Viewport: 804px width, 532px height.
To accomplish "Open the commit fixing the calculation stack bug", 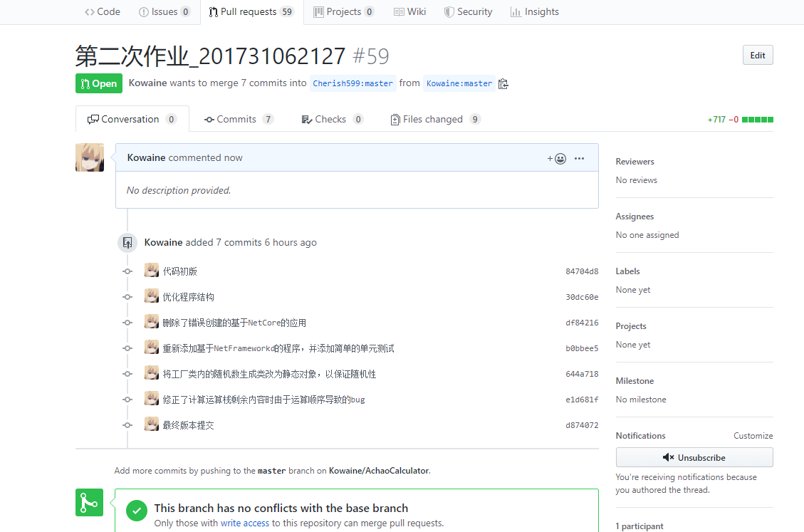I will 263,400.
